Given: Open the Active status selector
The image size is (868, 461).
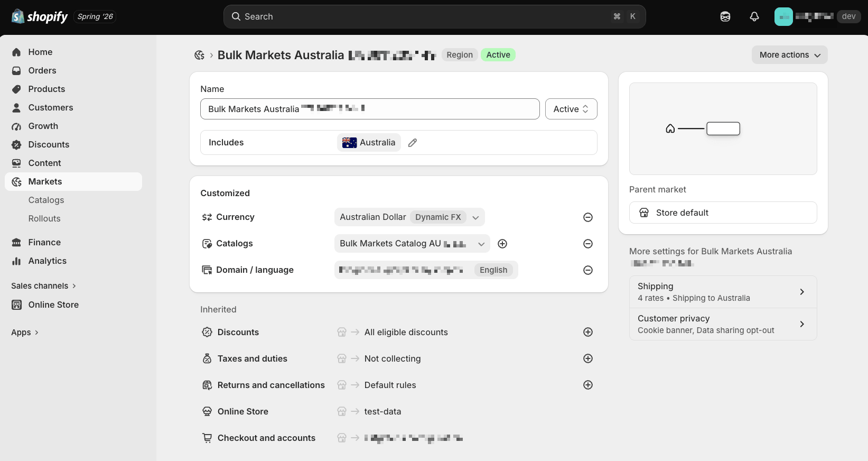Looking at the screenshot, I should point(571,109).
